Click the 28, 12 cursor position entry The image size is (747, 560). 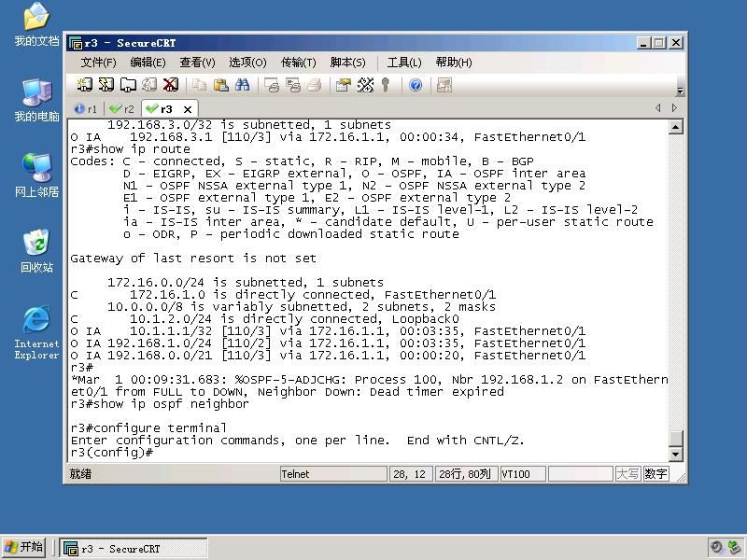point(411,474)
